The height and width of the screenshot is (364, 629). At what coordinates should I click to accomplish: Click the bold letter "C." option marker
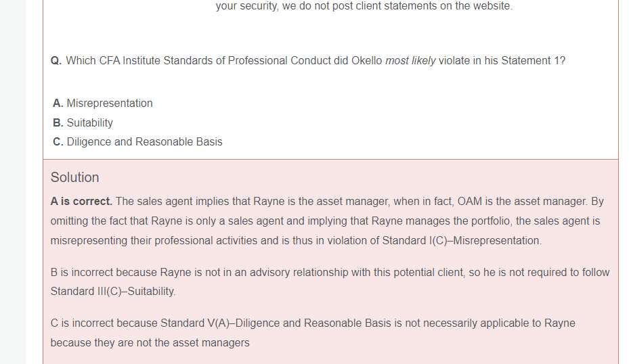(x=58, y=142)
